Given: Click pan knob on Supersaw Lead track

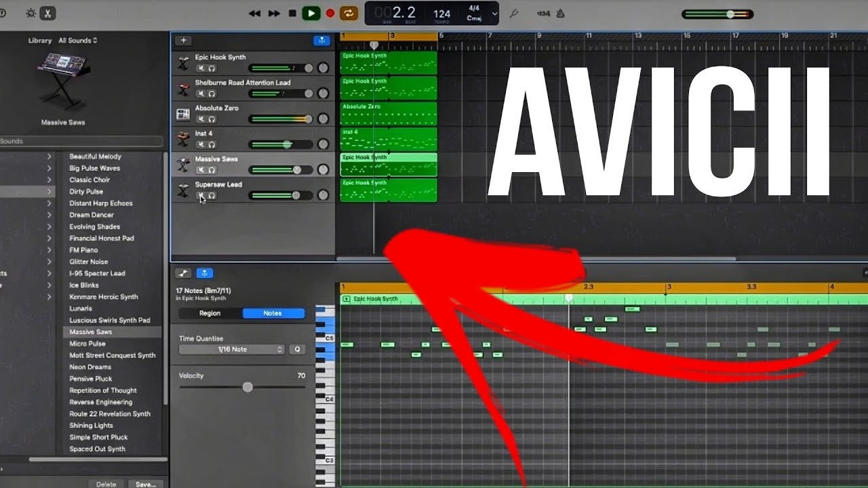Looking at the screenshot, I should pyautogui.click(x=323, y=195).
